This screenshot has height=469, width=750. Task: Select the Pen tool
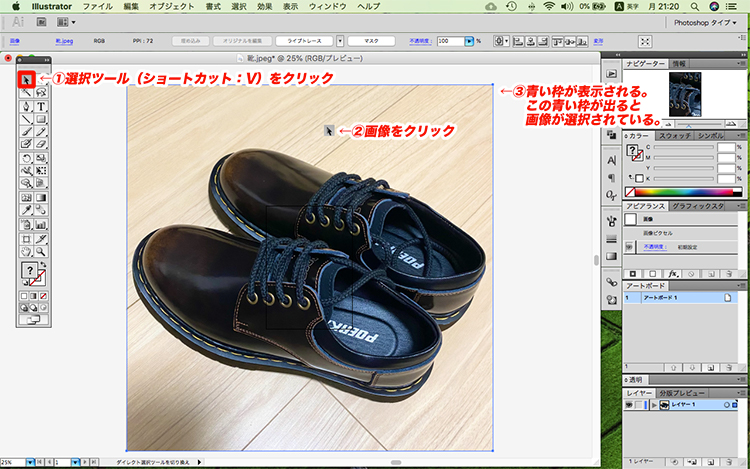(x=26, y=106)
